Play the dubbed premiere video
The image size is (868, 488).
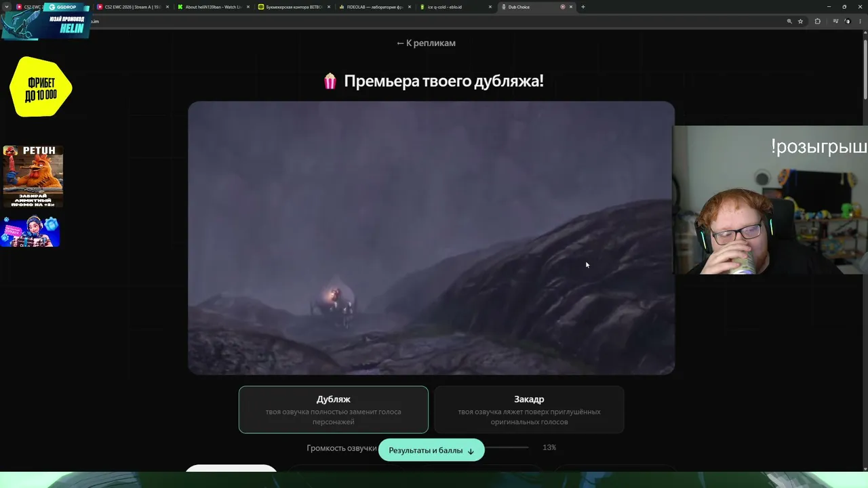pyautogui.click(x=431, y=238)
